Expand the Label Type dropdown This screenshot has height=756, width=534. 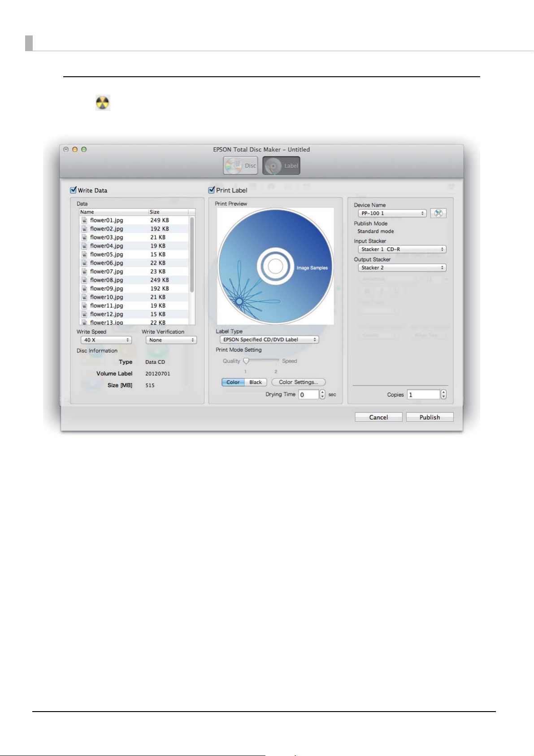click(x=269, y=340)
